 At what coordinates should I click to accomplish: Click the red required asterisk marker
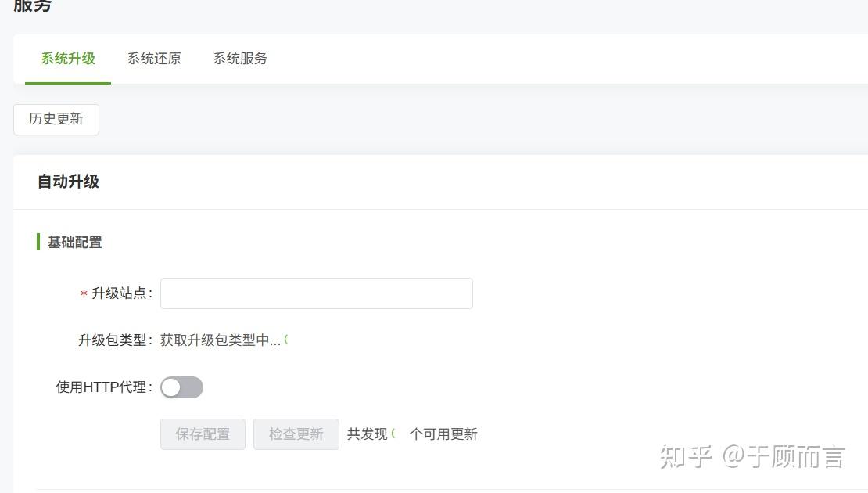pos(84,294)
